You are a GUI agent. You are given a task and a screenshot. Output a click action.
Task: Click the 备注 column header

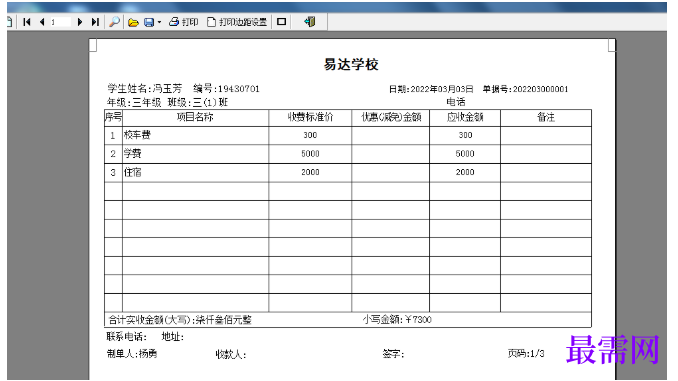[546, 117]
